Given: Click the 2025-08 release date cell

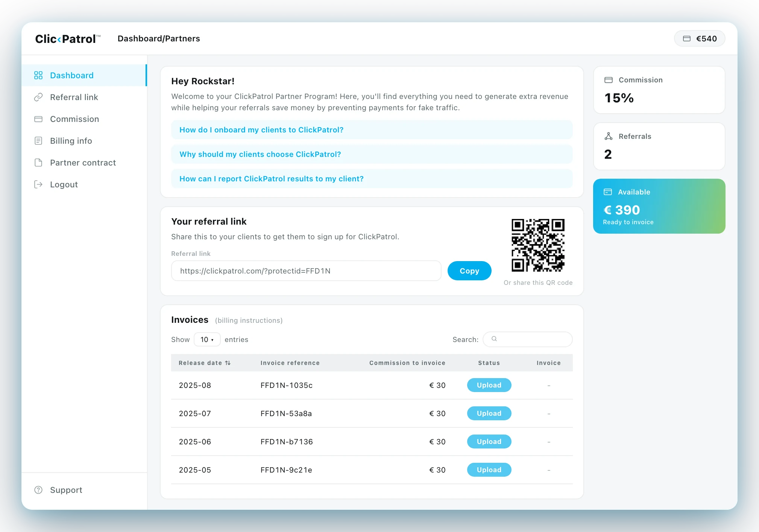Looking at the screenshot, I should pos(195,385).
